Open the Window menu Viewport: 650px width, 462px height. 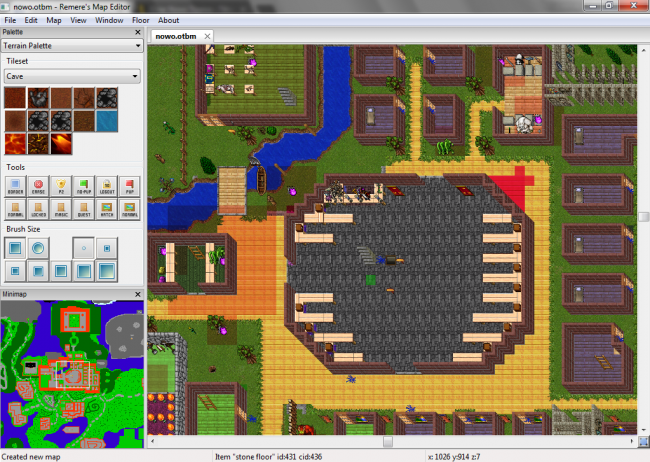tap(109, 20)
